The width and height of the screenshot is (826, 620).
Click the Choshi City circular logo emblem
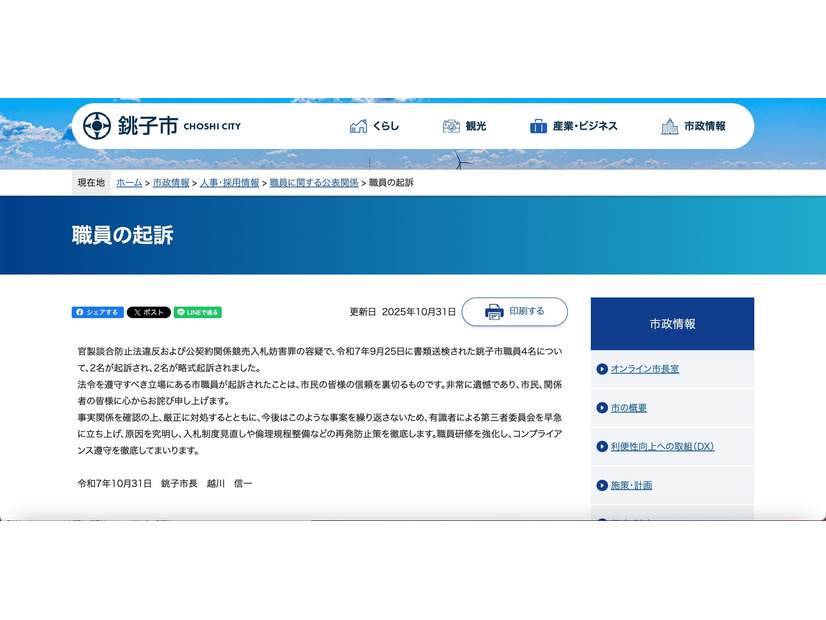tap(95, 125)
